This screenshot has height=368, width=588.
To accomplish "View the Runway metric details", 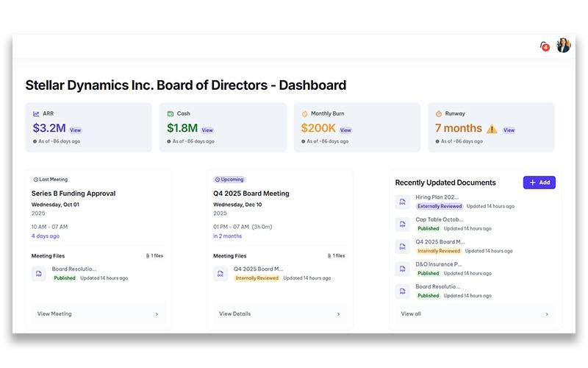I will pos(509,130).
